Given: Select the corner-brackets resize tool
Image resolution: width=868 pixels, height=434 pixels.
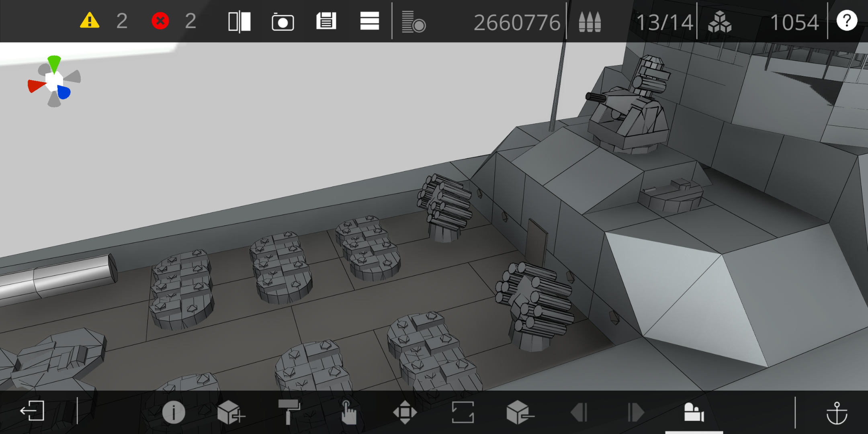Looking at the screenshot, I should pos(463,412).
